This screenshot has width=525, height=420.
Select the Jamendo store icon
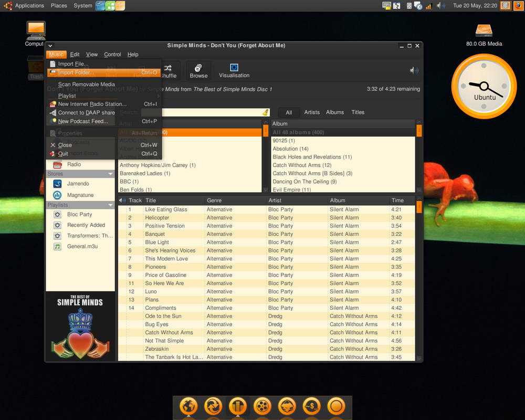[57, 184]
